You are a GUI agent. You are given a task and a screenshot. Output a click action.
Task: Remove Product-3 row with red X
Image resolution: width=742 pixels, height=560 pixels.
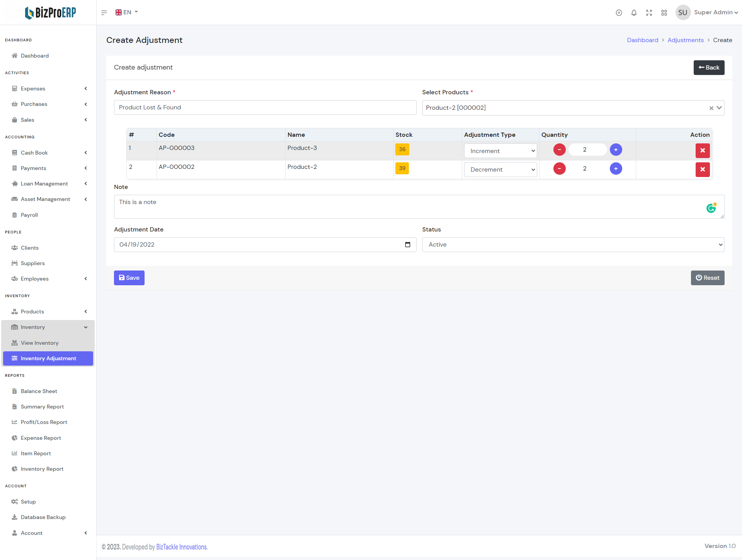(702, 150)
